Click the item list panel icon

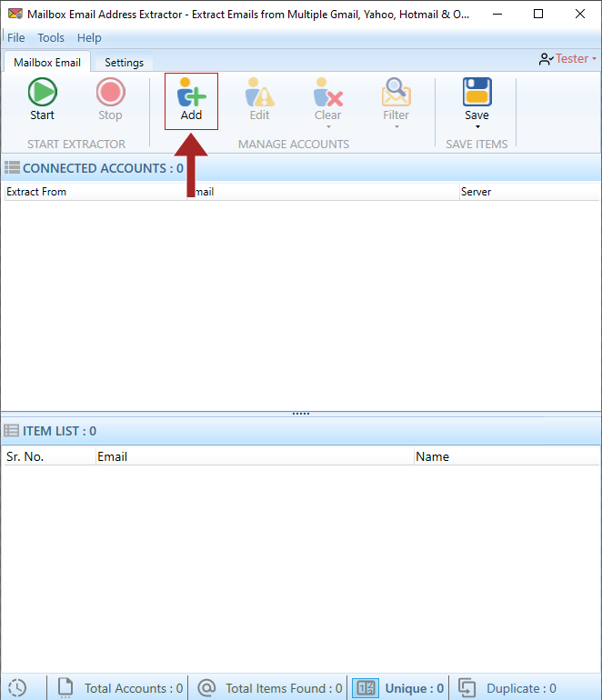pyautogui.click(x=11, y=430)
